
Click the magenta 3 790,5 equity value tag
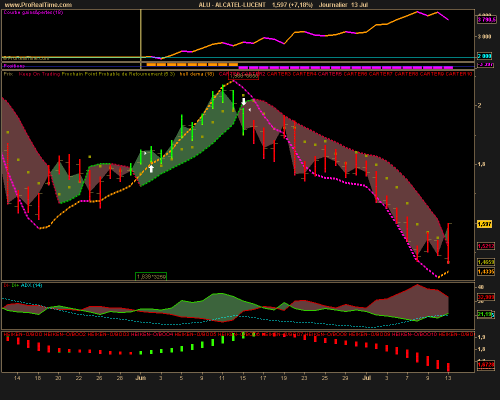(x=486, y=20)
